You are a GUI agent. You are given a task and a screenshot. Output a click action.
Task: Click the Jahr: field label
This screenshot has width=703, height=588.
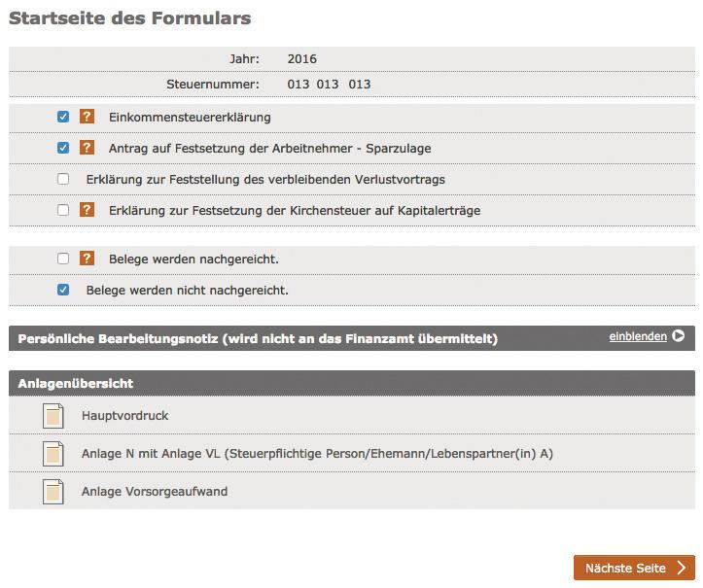click(x=244, y=58)
